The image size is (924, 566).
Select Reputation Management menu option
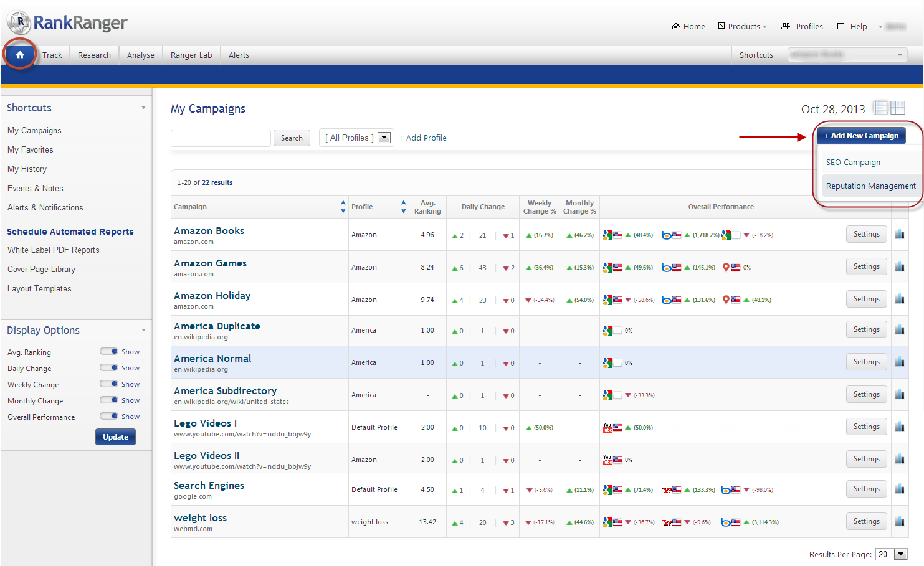click(870, 186)
